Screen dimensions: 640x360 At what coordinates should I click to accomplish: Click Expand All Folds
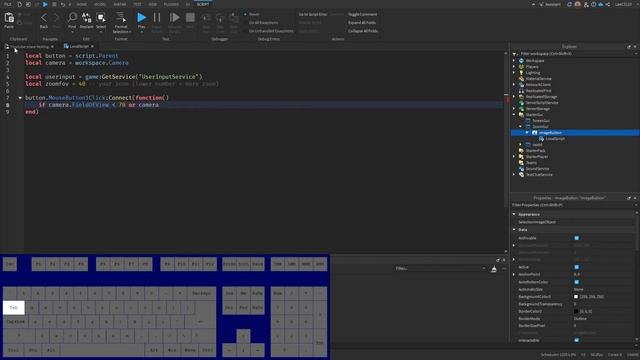point(362,22)
